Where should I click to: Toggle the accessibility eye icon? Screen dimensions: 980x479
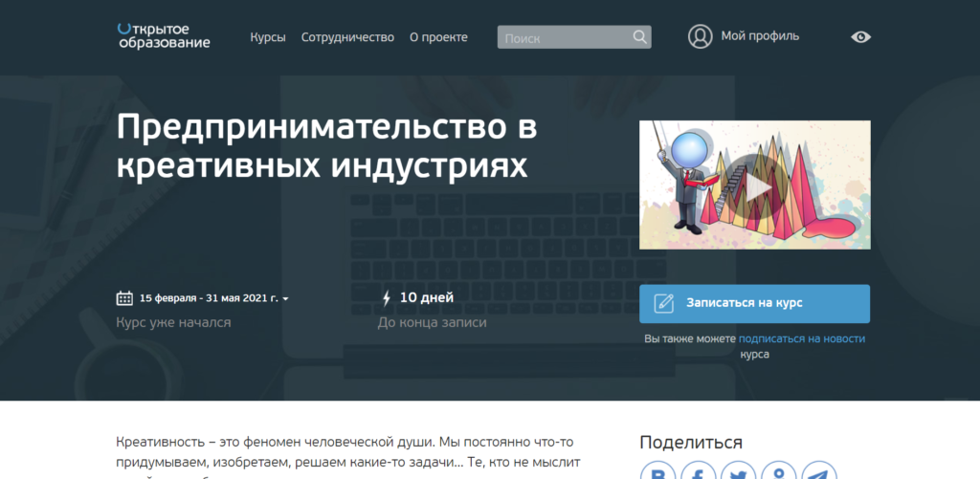coord(860,37)
